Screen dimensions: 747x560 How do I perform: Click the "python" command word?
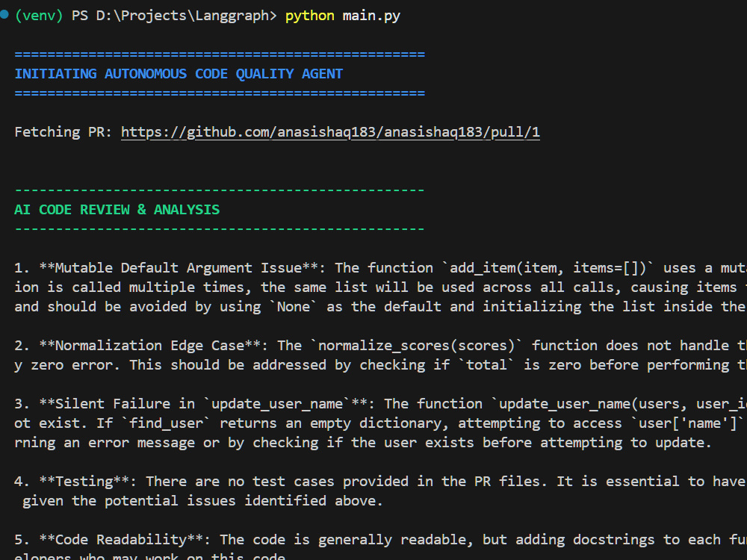(310, 16)
